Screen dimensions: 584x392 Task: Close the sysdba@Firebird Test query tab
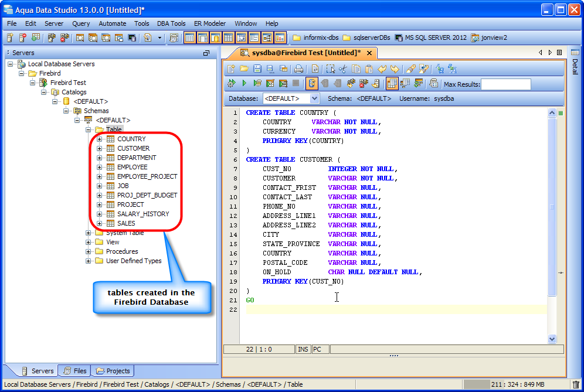369,53
